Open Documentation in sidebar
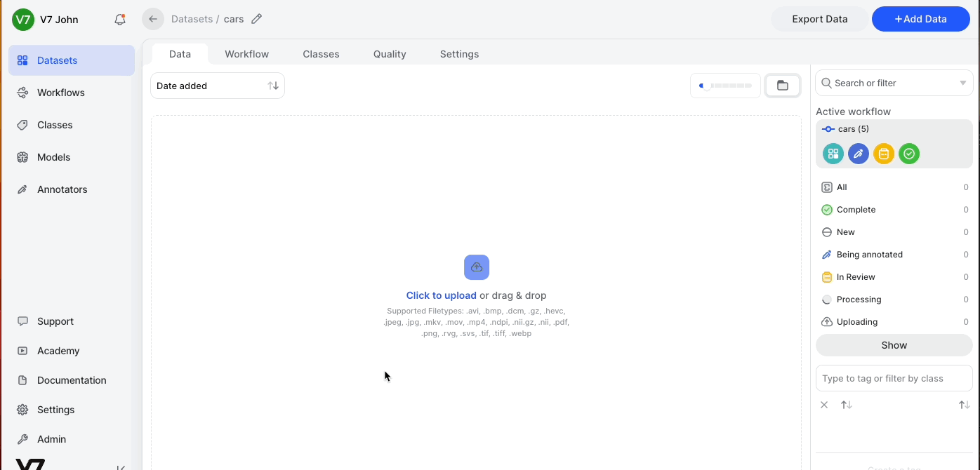 (x=72, y=380)
